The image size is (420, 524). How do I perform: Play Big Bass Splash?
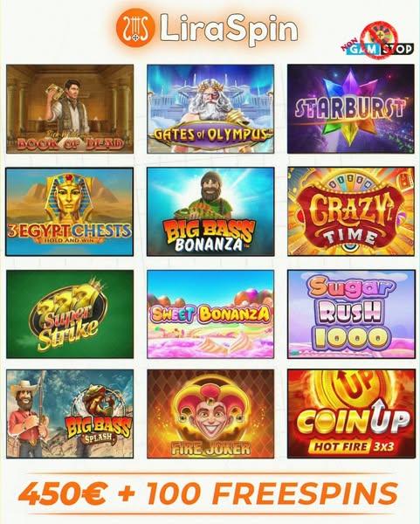pos(70,414)
